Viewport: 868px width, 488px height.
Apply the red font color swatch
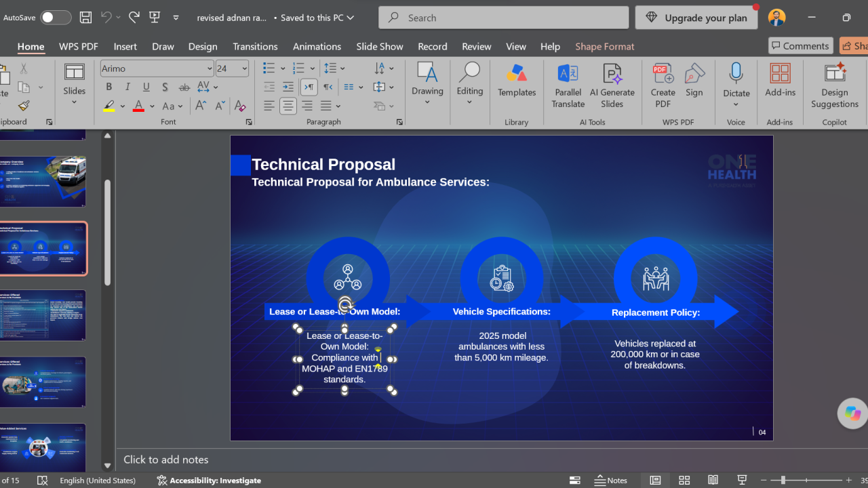coord(138,106)
